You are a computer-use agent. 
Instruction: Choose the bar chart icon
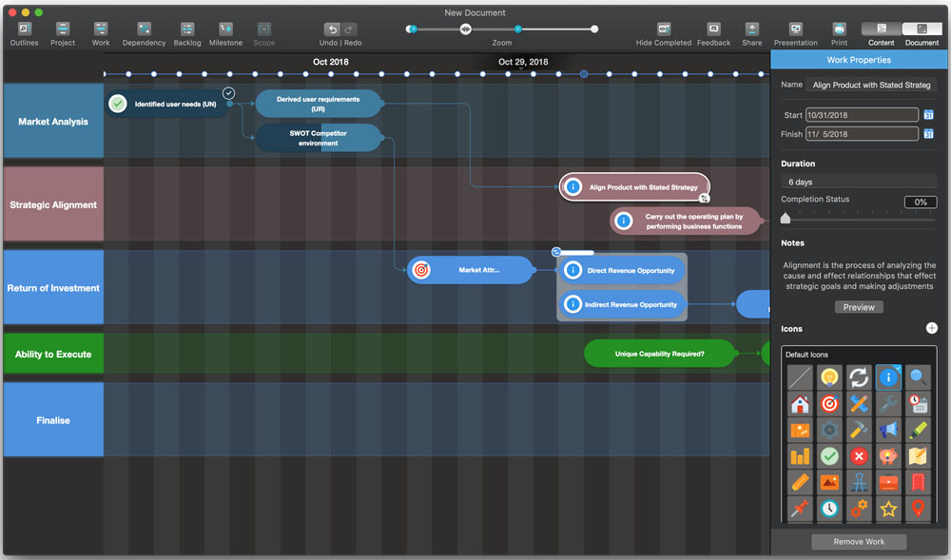pos(800,455)
